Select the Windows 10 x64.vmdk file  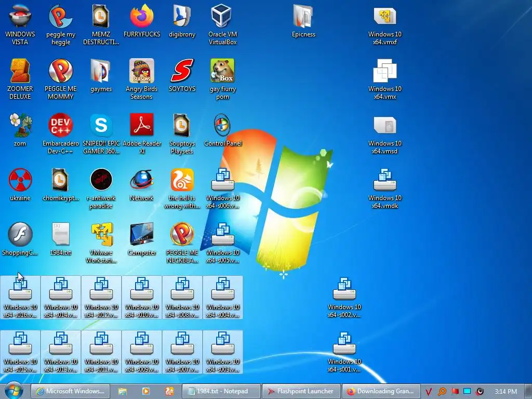pos(385,188)
